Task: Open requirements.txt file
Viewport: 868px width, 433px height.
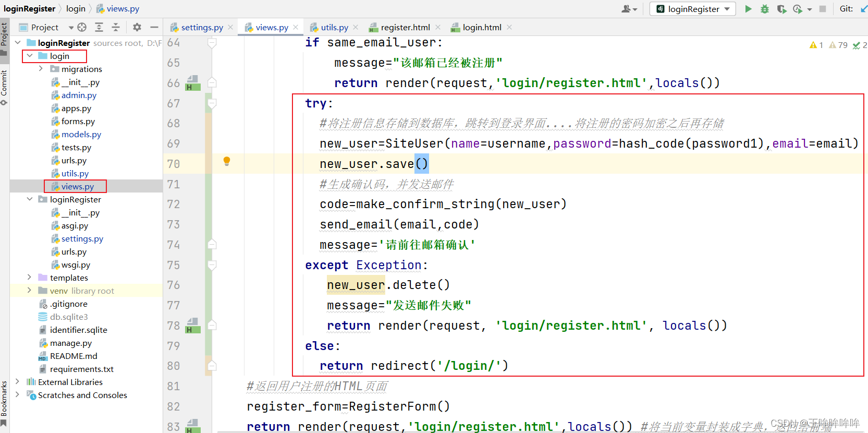Action: coord(82,369)
